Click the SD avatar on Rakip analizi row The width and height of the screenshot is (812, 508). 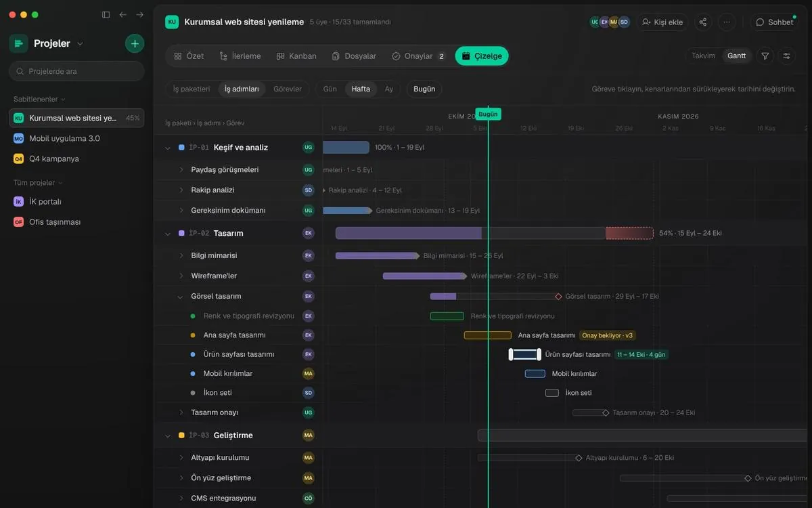[309, 190]
